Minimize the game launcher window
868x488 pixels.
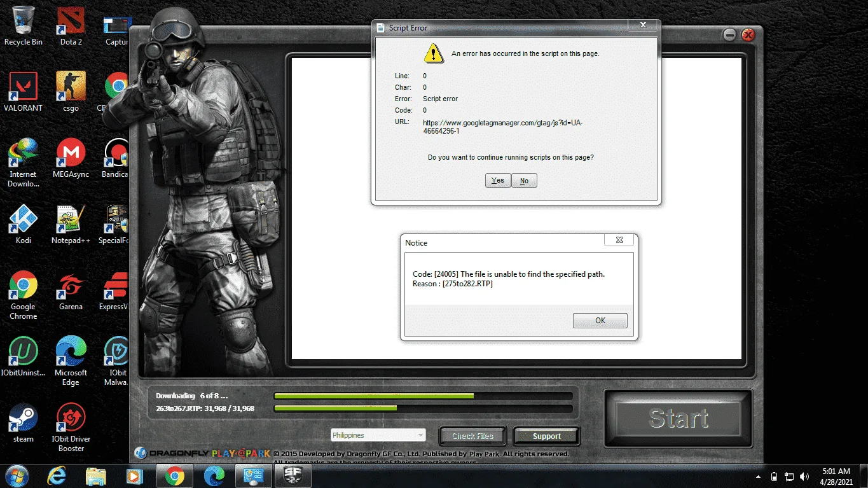[x=729, y=36]
